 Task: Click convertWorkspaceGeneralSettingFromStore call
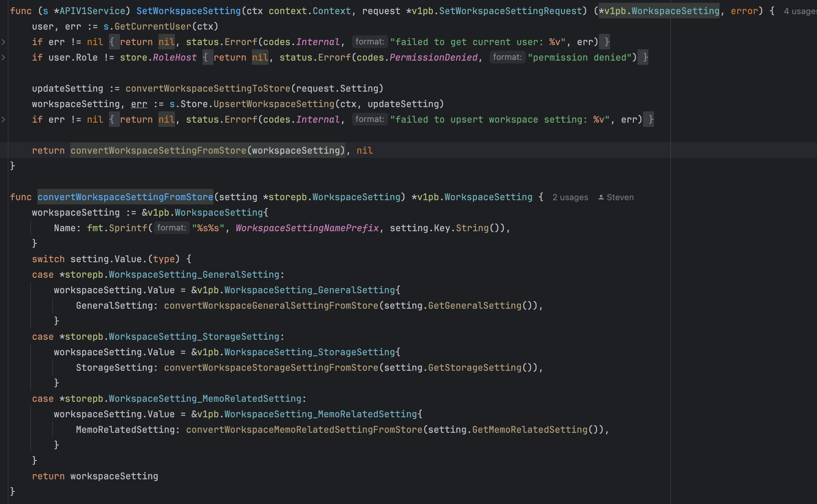271,306
